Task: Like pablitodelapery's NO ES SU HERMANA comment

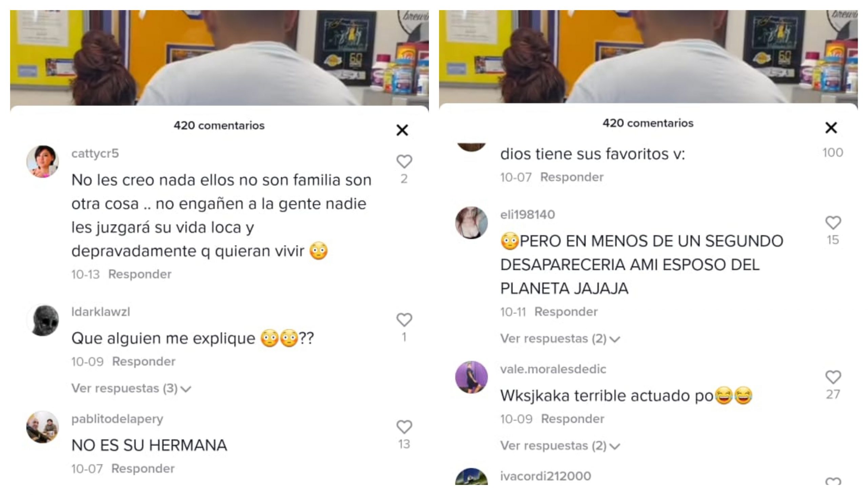Action: 404,427
